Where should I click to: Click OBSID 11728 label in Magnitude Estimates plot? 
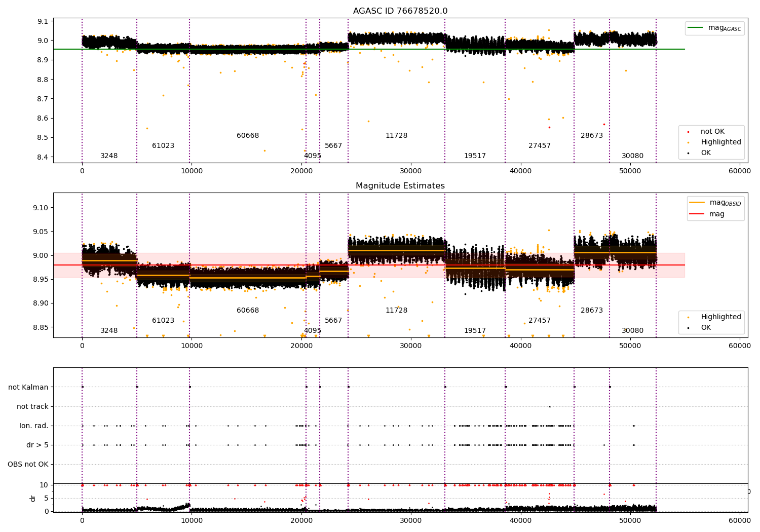pos(396,311)
